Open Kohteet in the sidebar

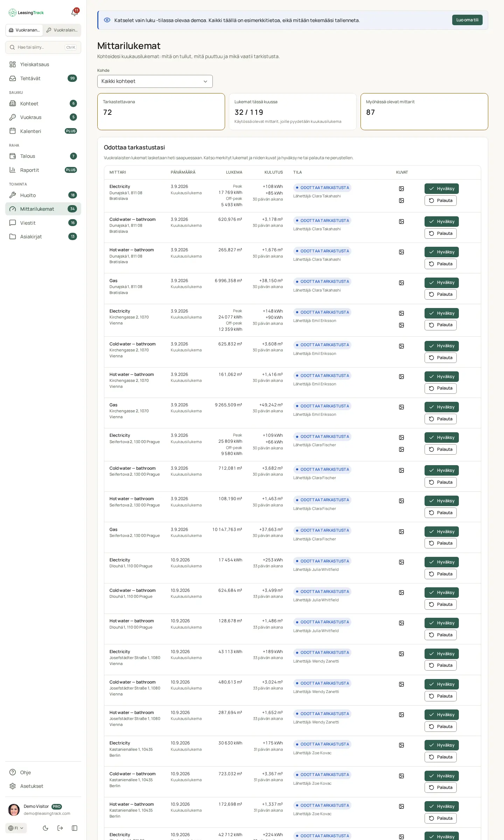coord(43,104)
